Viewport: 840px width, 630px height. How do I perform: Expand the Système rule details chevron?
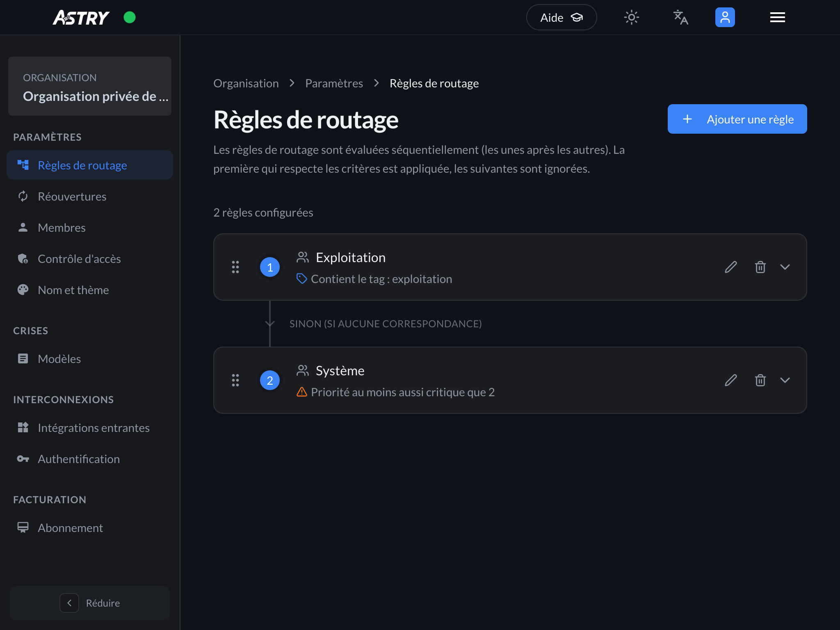[785, 380]
